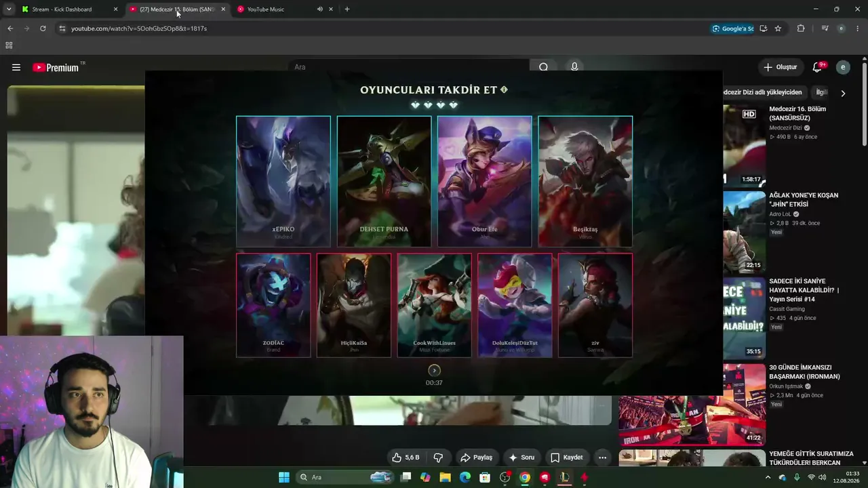This screenshot has height=488, width=868.
Task: Select the CookWithLinues Miss Fortune card
Action: point(434,305)
